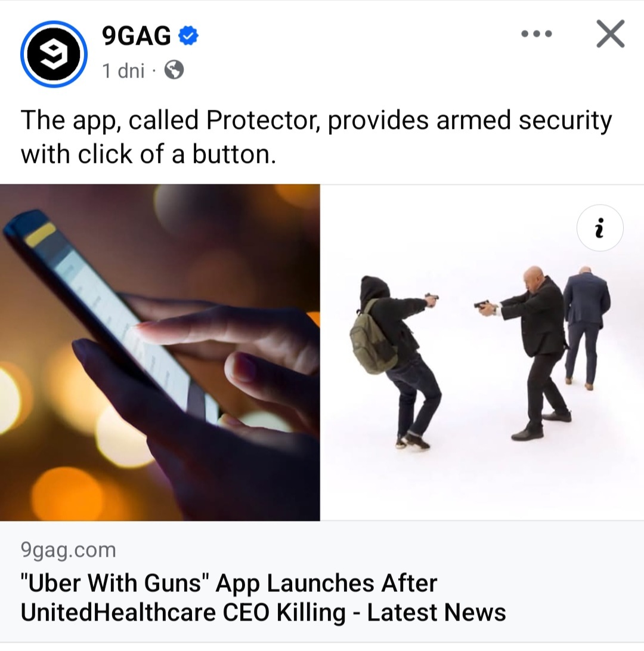Click the bald bodyguard aiming a pistol
This screenshot has height=651, width=644.
click(x=527, y=353)
